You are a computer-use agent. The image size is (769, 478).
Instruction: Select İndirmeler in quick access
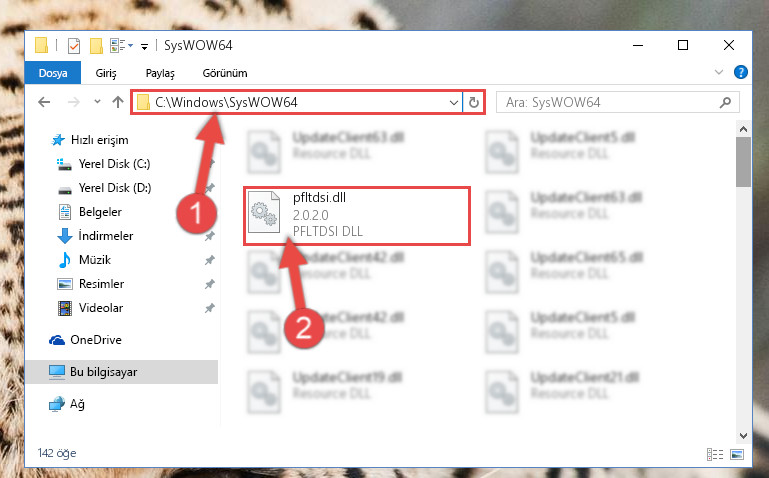point(105,236)
